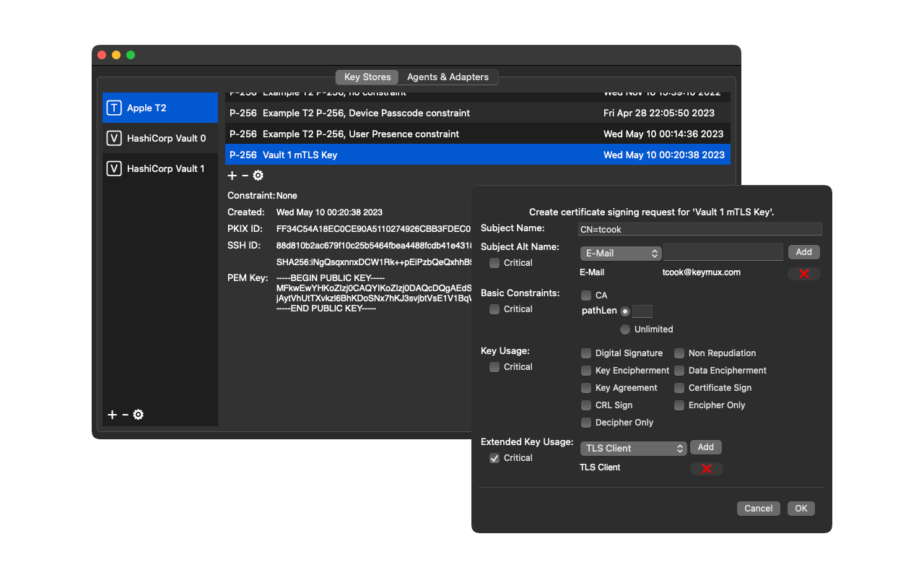
Task: Select the Apple T2 store icon in sidebar
Action: 114,107
